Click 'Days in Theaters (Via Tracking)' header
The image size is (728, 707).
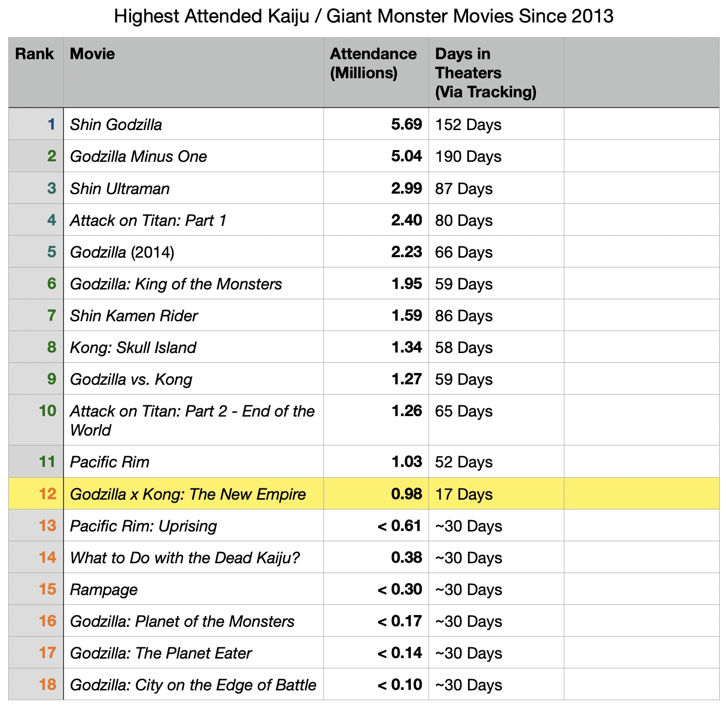coord(496,72)
